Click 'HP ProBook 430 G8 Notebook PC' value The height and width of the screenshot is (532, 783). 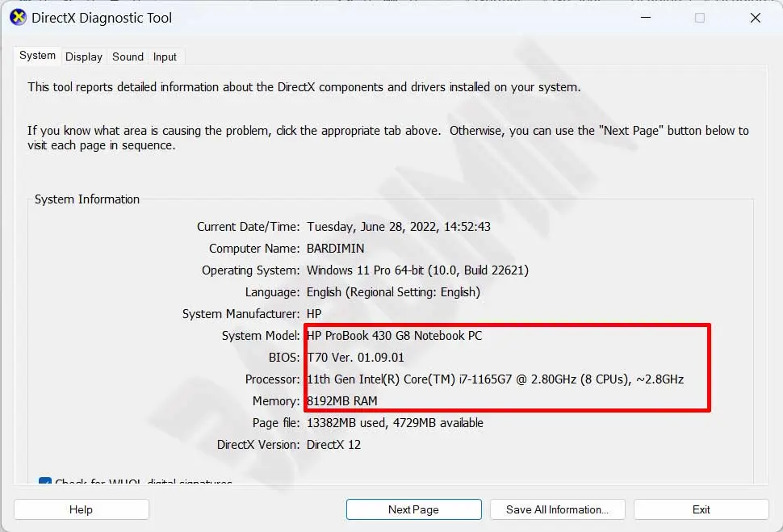tap(395, 336)
